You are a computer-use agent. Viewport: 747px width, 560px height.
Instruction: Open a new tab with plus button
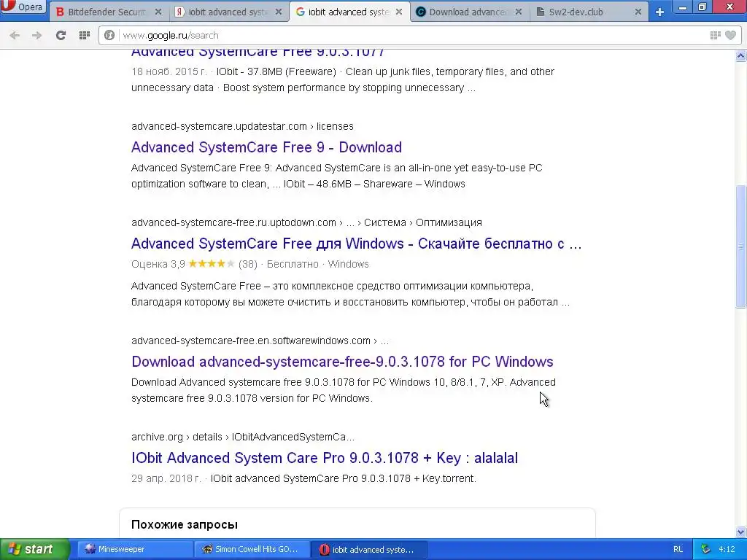[x=659, y=12]
